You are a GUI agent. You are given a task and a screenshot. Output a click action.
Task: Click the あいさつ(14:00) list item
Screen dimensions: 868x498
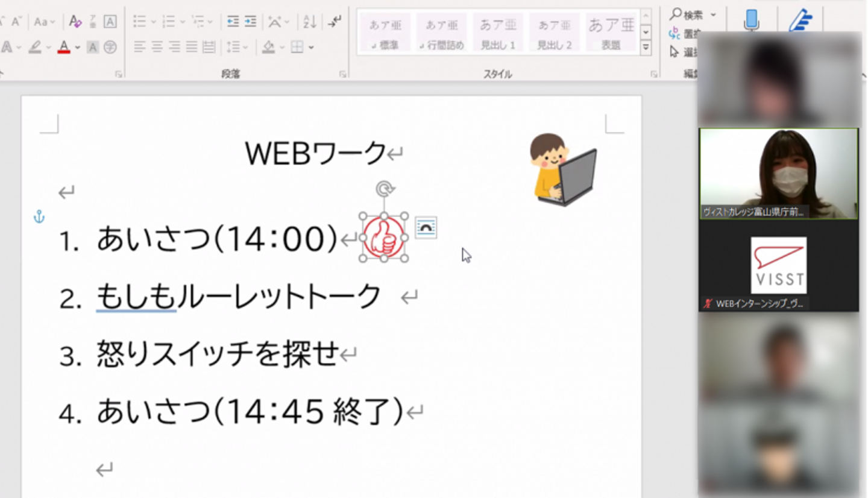point(217,239)
